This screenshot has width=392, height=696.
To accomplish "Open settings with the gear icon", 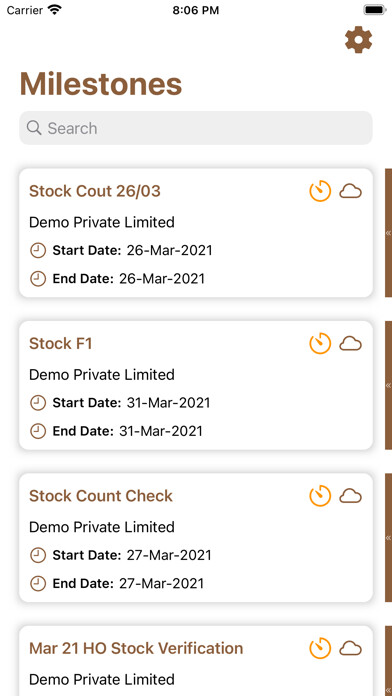I will pos(358,40).
